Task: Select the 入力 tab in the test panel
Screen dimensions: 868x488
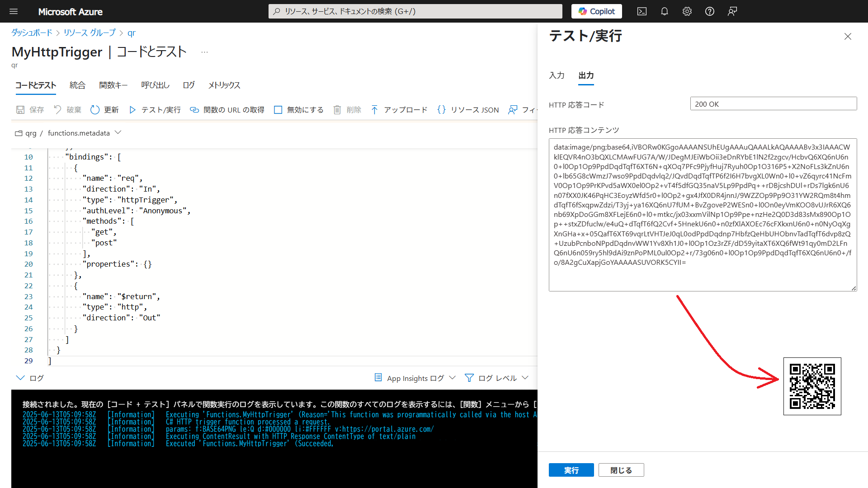Action: [557, 75]
